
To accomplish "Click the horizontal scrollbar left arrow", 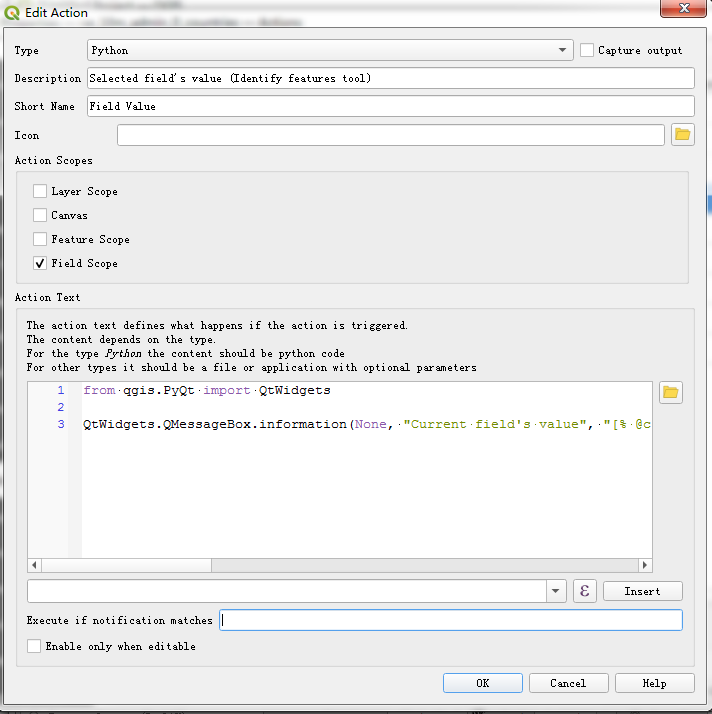I will 35,565.
